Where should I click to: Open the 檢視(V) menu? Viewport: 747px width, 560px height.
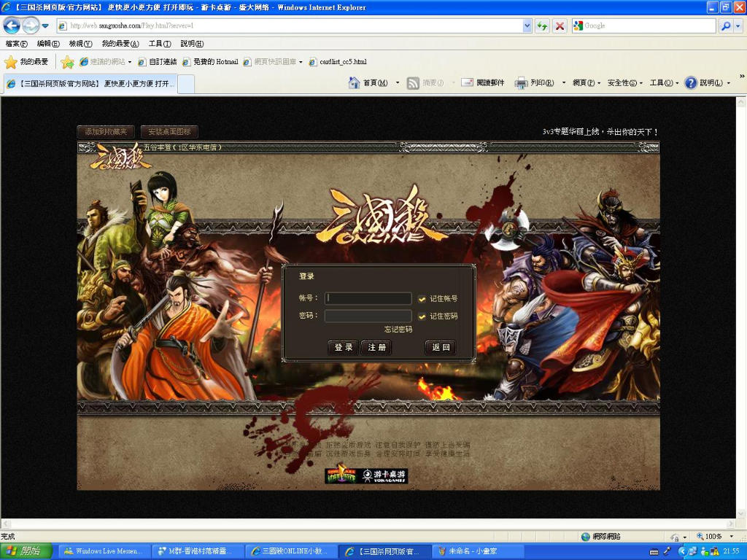pos(80,44)
